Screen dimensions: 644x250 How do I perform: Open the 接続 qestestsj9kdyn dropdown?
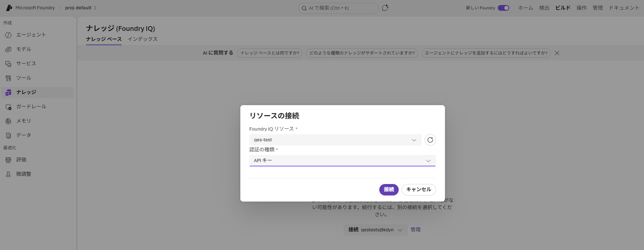pos(376,230)
